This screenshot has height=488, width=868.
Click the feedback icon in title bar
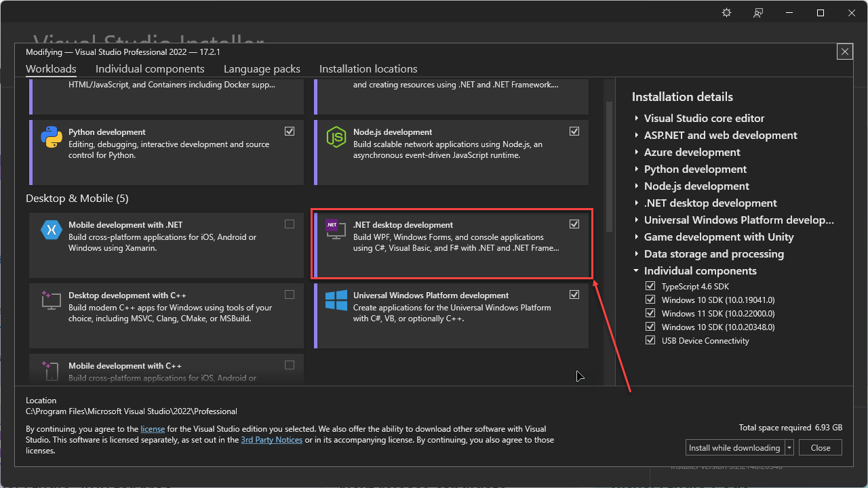point(759,13)
